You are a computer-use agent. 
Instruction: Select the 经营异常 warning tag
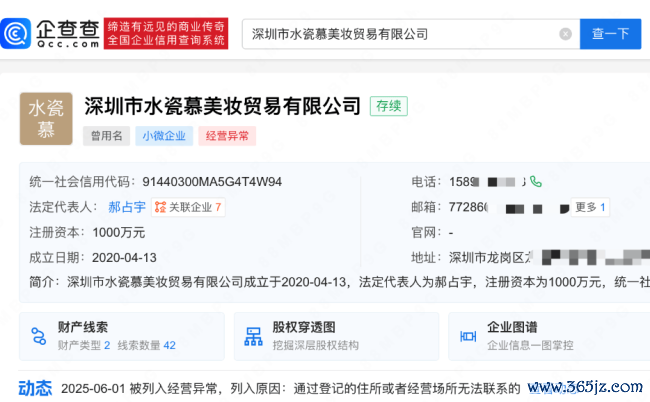coord(227,136)
